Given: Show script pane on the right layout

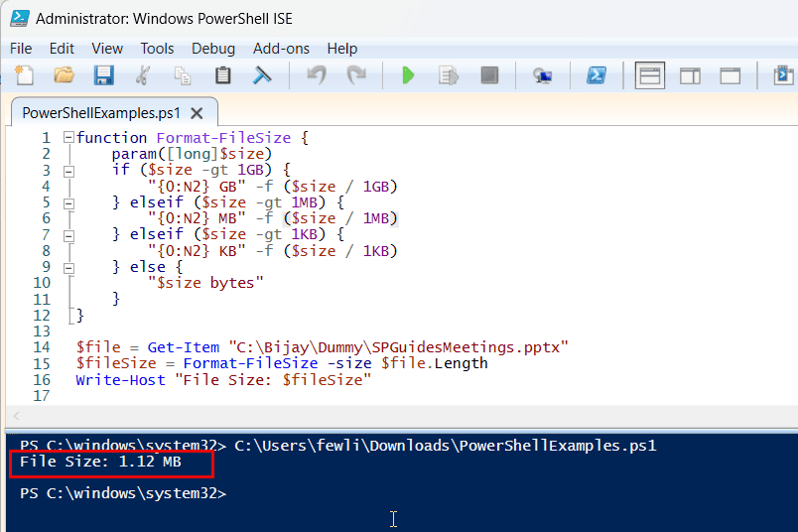Looking at the screenshot, I should (x=690, y=75).
